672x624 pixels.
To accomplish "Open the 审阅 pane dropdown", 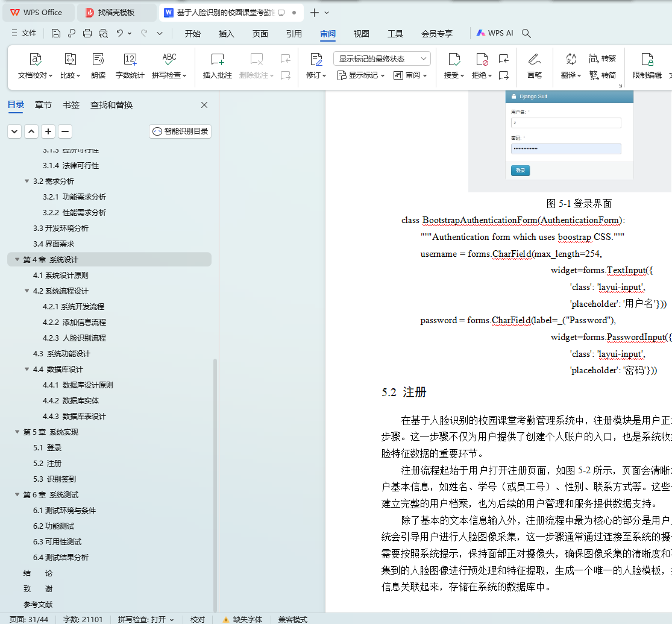I will click(x=410, y=75).
